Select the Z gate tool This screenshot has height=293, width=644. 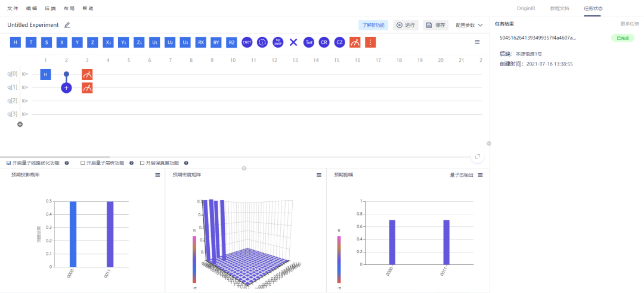tap(93, 42)
